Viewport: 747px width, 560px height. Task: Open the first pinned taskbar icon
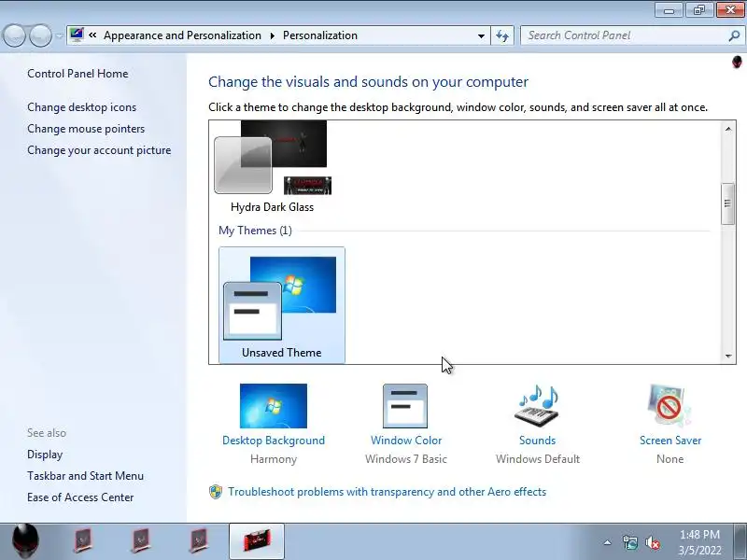click(83, 541)
